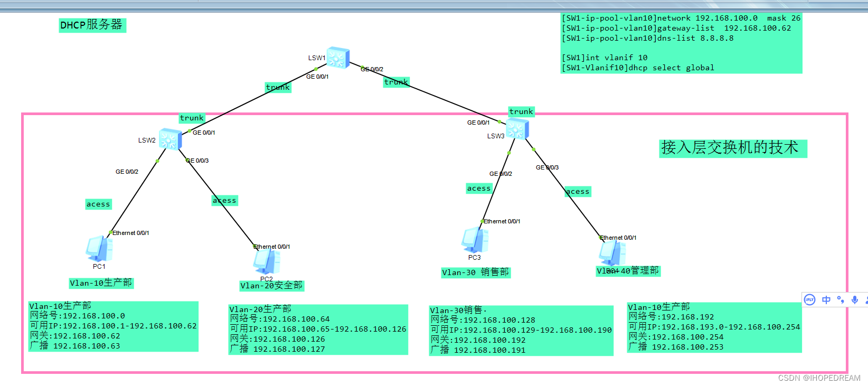Select the LSW1 switch icon
Viewport: 868px width, 386px height.
338,57
